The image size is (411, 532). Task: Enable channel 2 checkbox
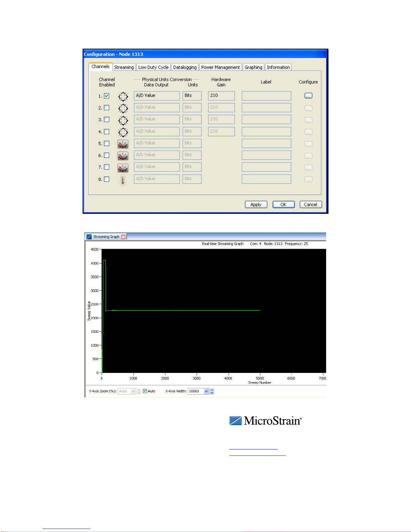[x=107, y=108]
